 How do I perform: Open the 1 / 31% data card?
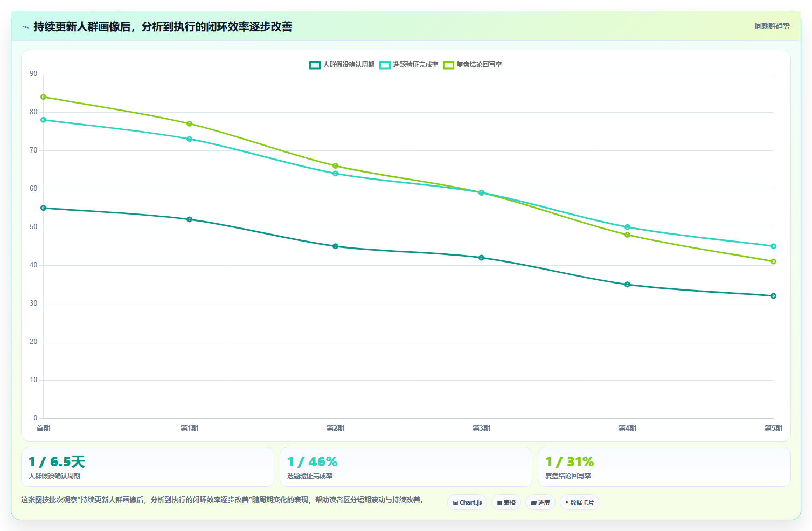click(664, 467)
